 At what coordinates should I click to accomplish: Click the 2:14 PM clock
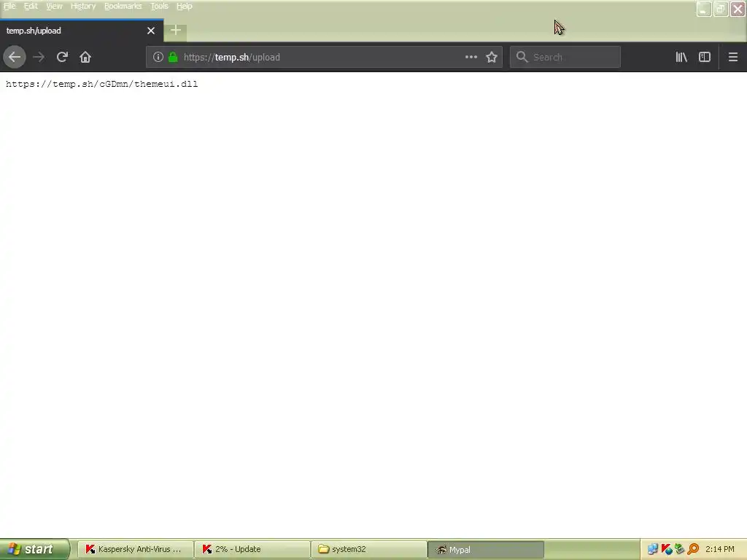pyautogui.click(x=720, y=550)
